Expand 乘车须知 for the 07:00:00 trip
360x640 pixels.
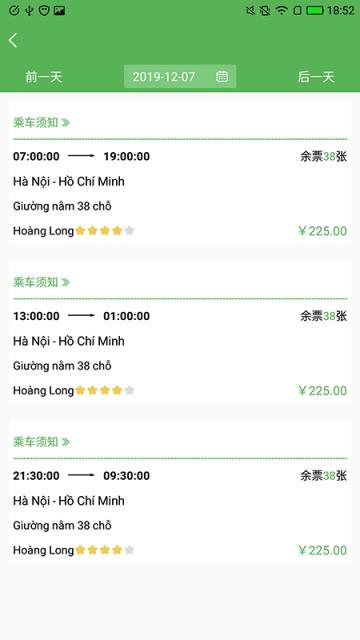point(41,122)
